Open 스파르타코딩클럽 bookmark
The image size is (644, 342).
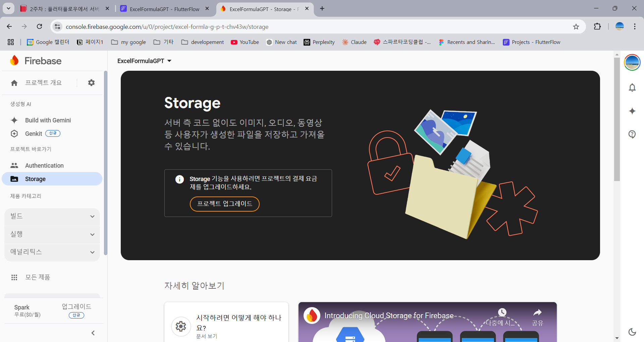point(402,42)
